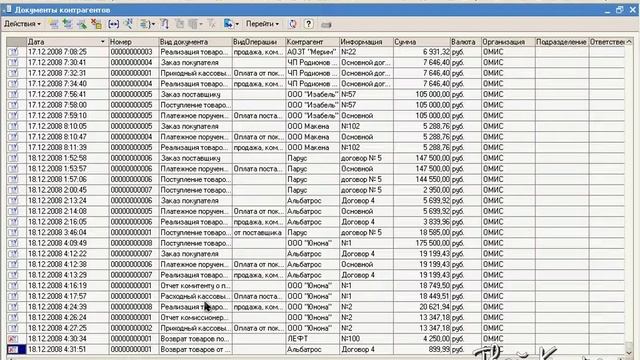The height and width of the screenshot is (360, 640).
Task: Select the 'от поставщика' operation cell
Action: tap(258, 232)
